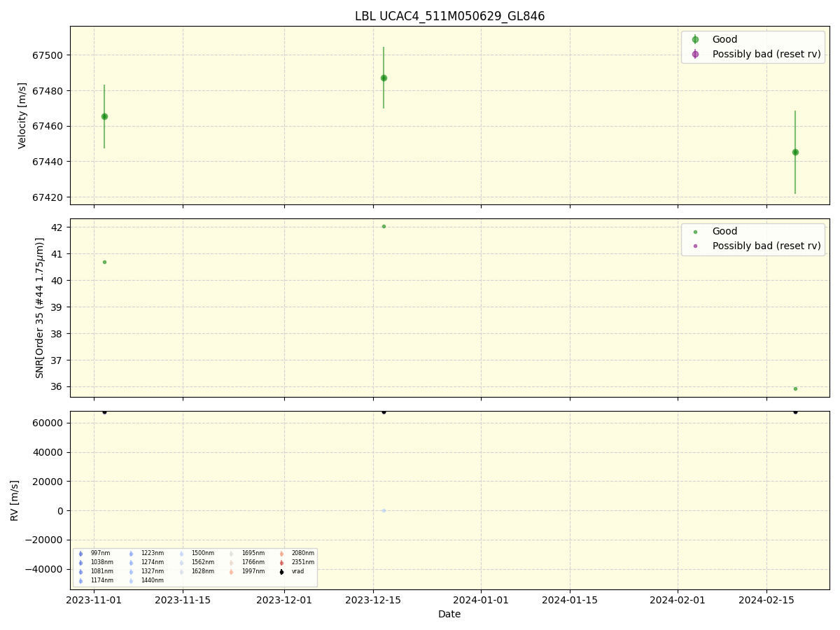Select the velocity data point in February 2024

[x=795, y=152]
